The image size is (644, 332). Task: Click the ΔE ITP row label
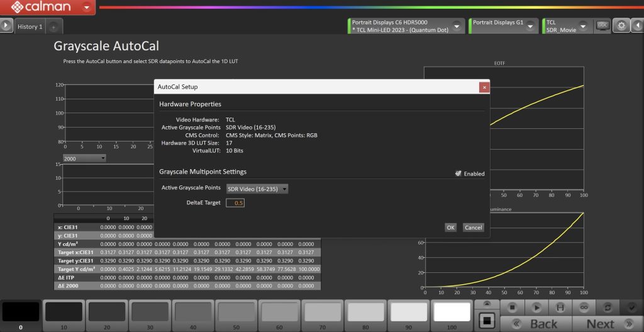[65, 277]
